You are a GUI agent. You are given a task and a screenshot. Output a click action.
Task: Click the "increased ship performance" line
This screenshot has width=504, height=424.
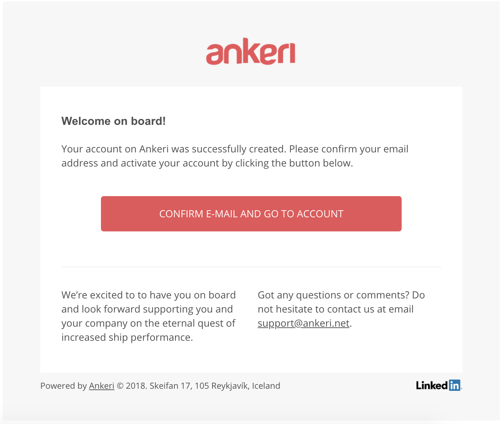127,337
